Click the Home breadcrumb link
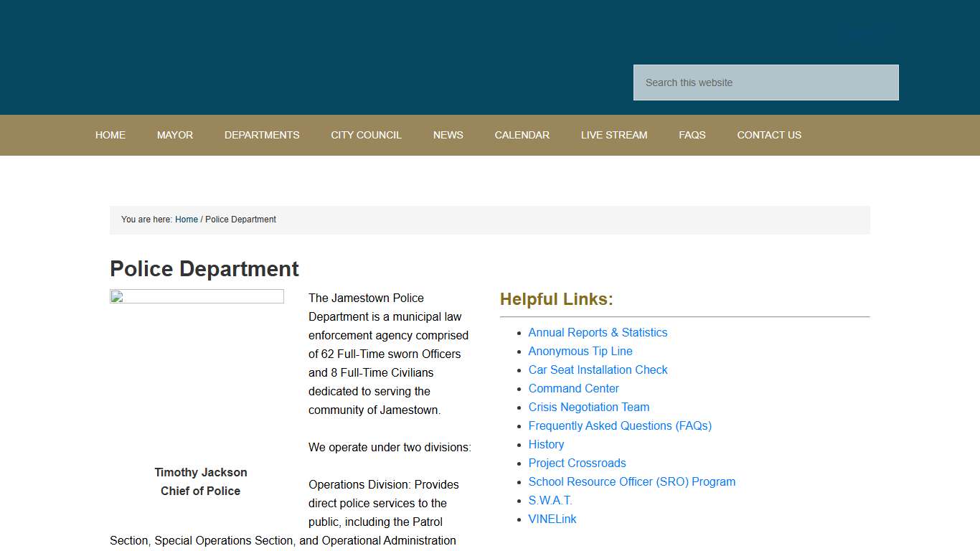This screenshot has width=980, height=551. coord(186,219)
